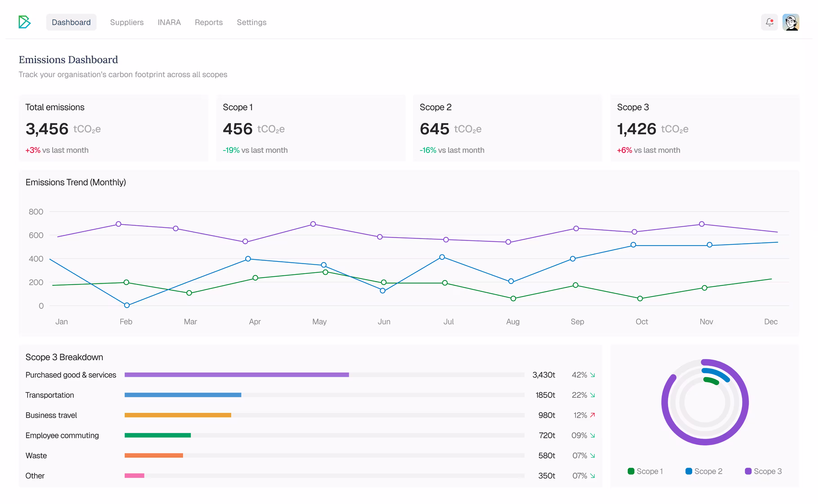
Task: Click the purple Purchased good & services bar
Action: coord(237,375)
